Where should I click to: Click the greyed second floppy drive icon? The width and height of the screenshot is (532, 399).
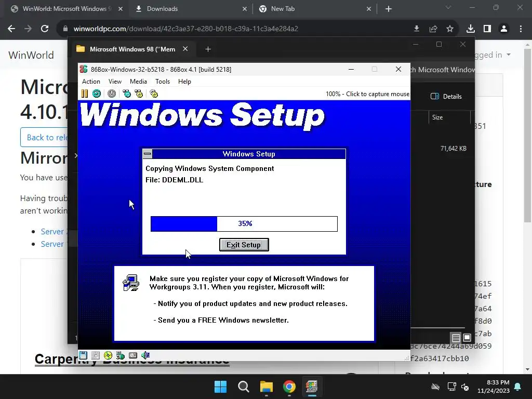(96, 355)
